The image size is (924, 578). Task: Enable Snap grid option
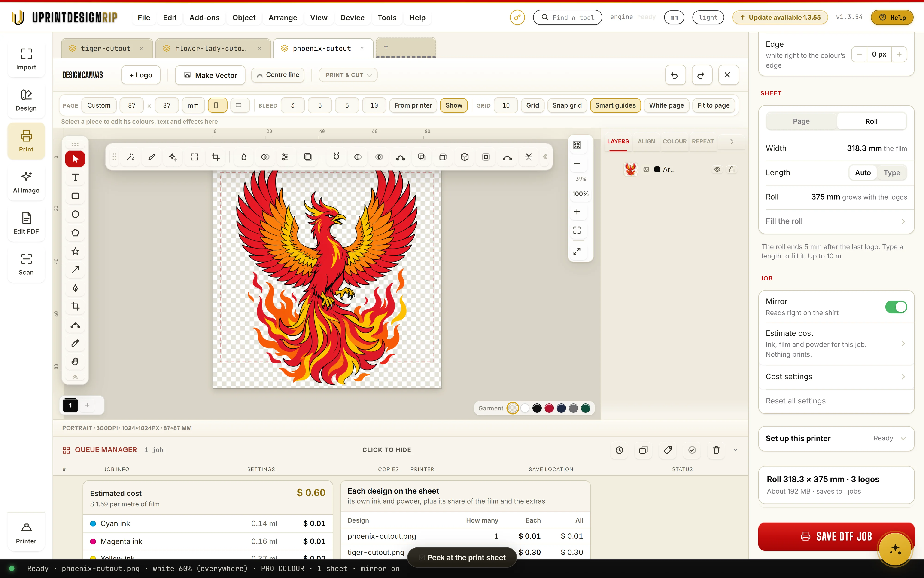(567, 105)
